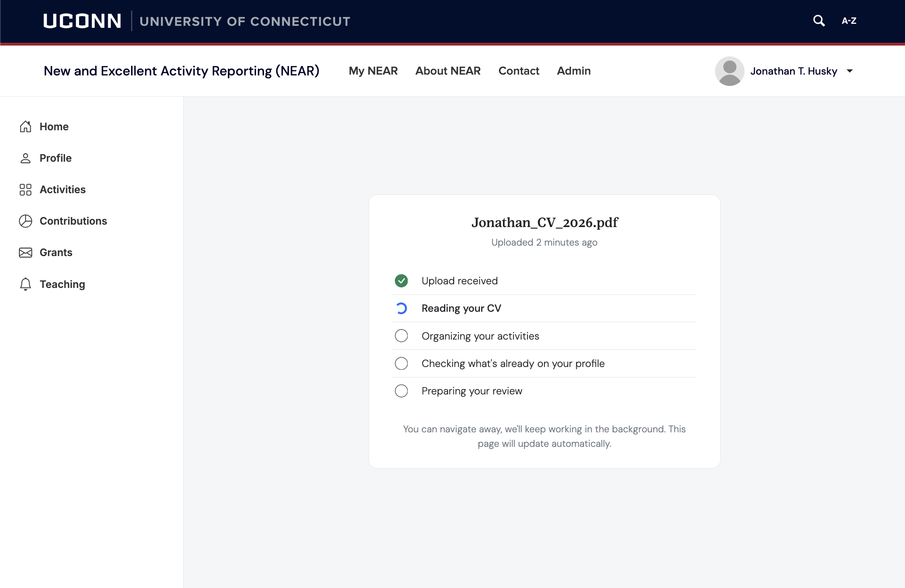Screen dimensions: 905x588
Task: Click the green Upload received checkmark
Action: [401, 281]
